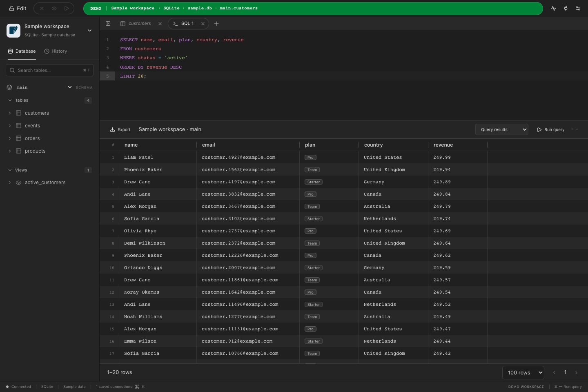Open the active_customers view in tree
This screenshot has height=392, width=588.
click(45, 183)
